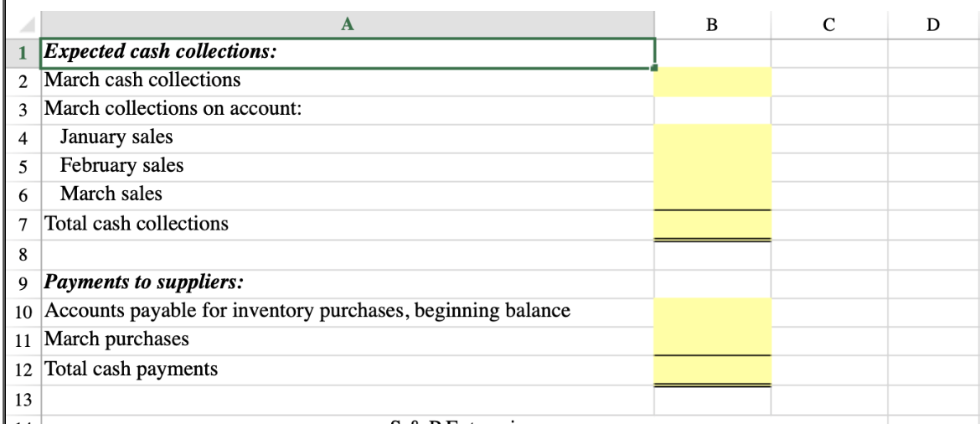Click 'February sales' label cell
This screenshot has height=424, width=980.
coord(348,167)
